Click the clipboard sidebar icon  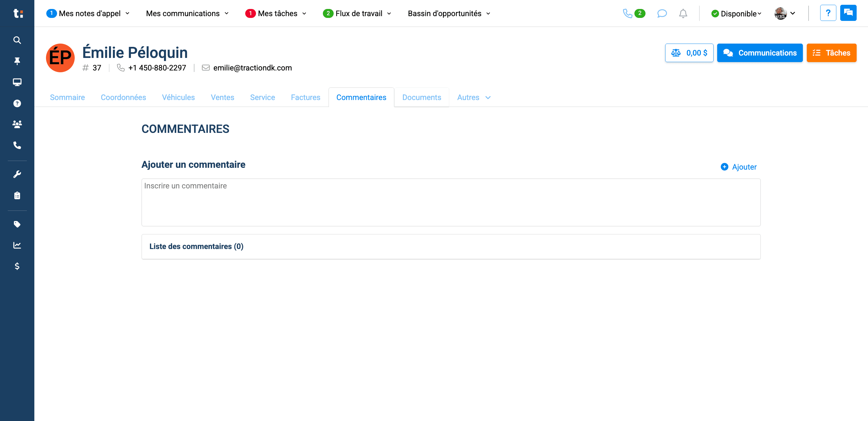coord(17,195)
